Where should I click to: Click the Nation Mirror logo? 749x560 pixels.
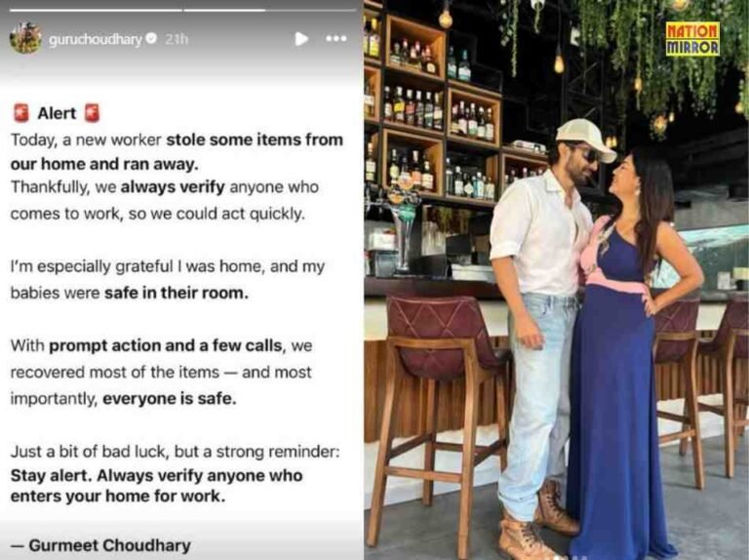pyautogui.click(x=692, y=39)
